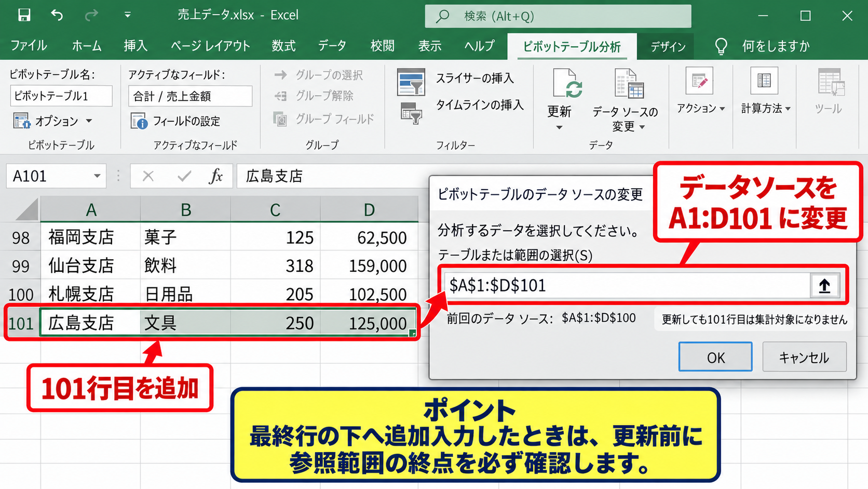Expand the 更新 dropdown arrow

tap(559, 128)
